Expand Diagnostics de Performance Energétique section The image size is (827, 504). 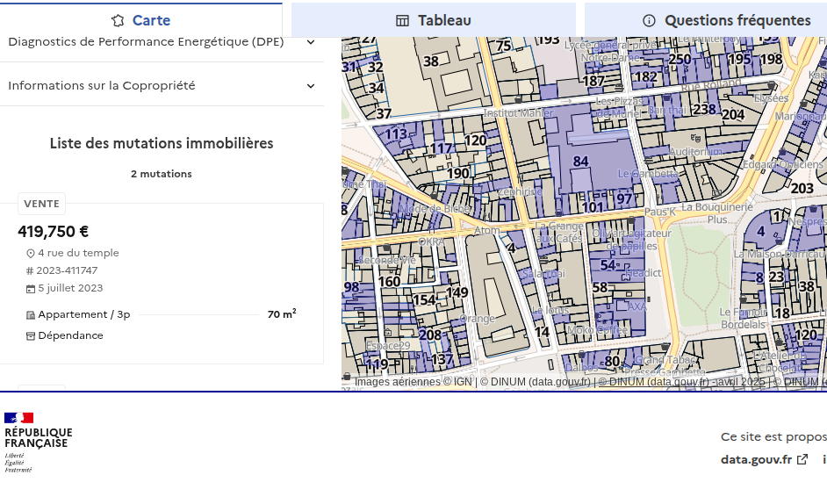tap(162, 41)
